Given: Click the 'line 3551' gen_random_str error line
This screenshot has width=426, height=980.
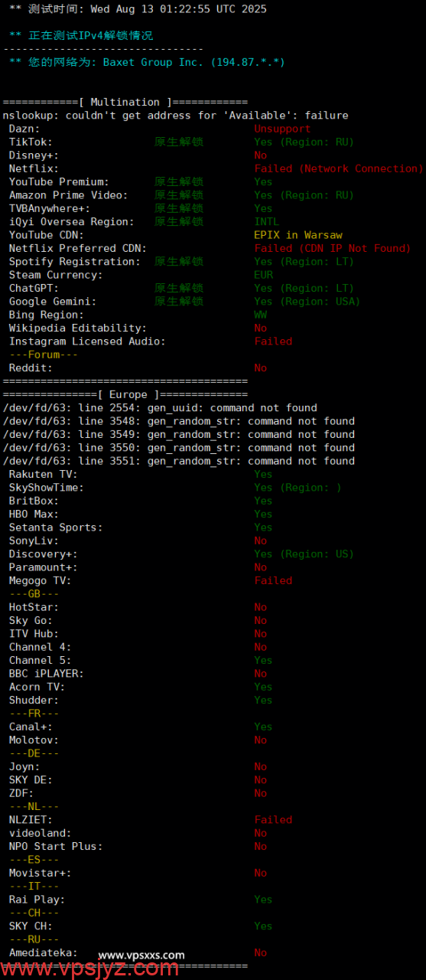Looking at the screenshot, I should [179, 461].
